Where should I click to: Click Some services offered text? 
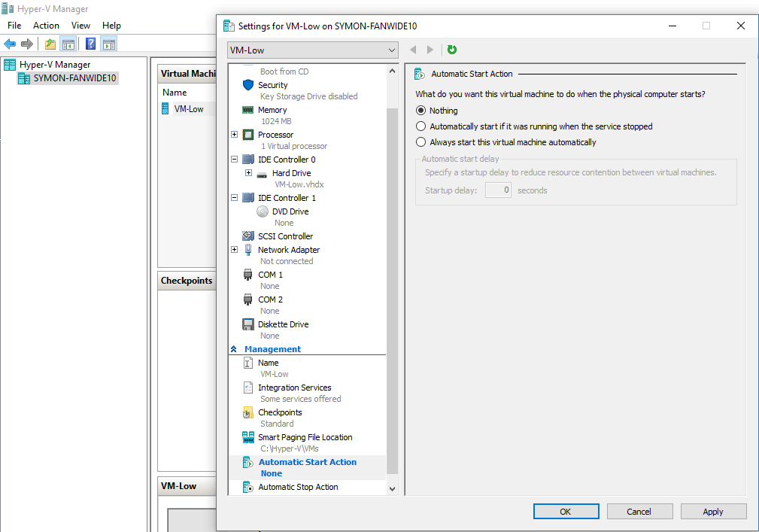tap(301, 399)
